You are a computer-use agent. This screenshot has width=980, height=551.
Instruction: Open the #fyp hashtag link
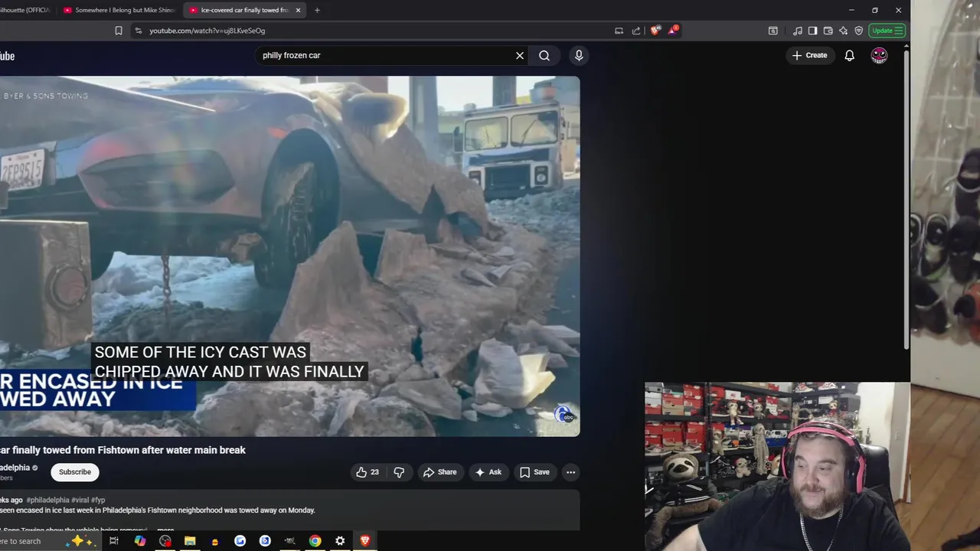click(x=98, y=500)
